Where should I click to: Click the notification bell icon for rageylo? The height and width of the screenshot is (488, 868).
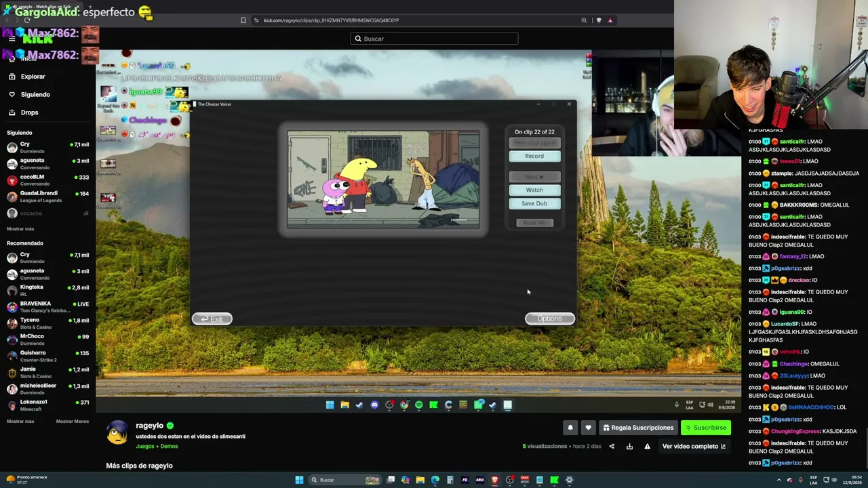tap(570, 428)
